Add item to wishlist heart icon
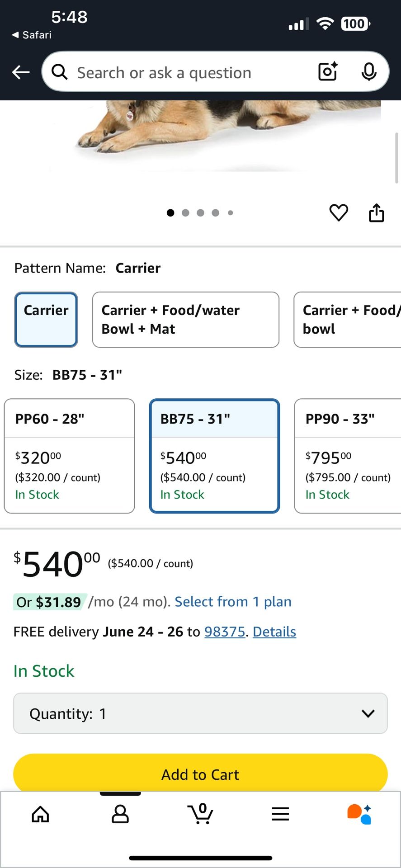401x868 pixels. coord(339,212)
